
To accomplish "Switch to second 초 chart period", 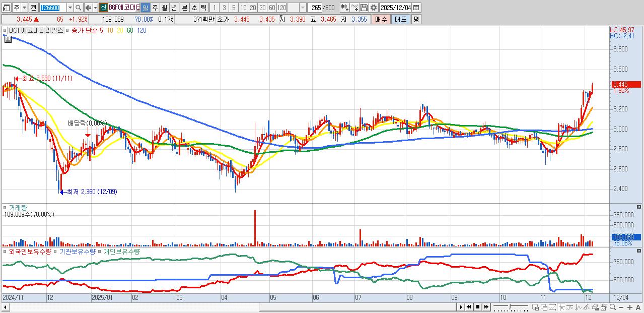I will click(x=193, y=8).
